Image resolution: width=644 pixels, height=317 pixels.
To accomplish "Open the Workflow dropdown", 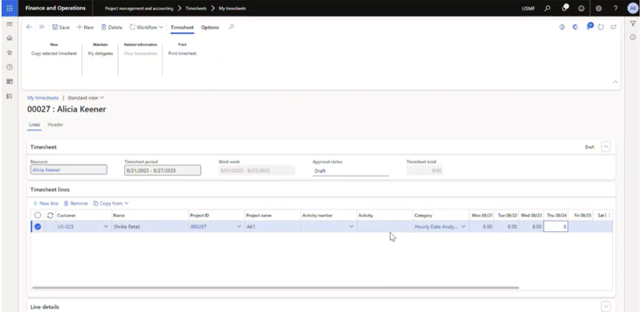I will (146, 28).
